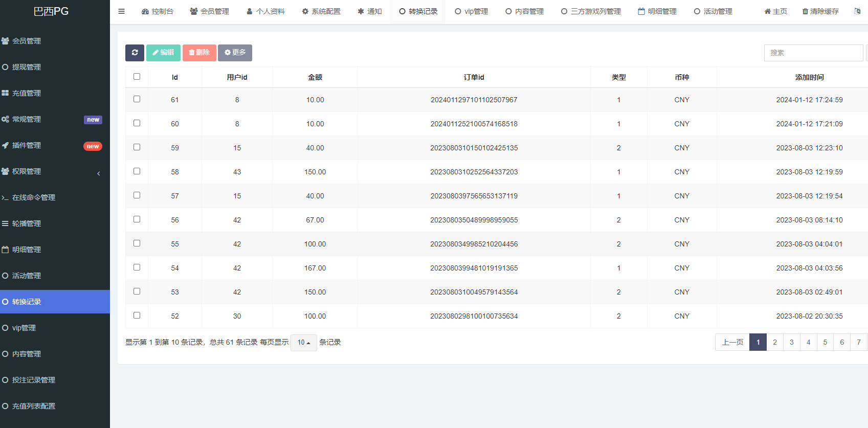
Task: Open the page size dropdown showing 10
Action: [x=303, y=343]
